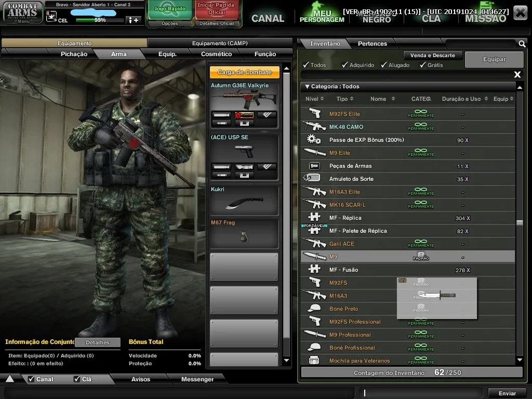The height and width of the screenshot is (399, 532).
Task: Select the Amuleto da Sorte tag icon
Action: pyautogui.click(x=312, y=179)
